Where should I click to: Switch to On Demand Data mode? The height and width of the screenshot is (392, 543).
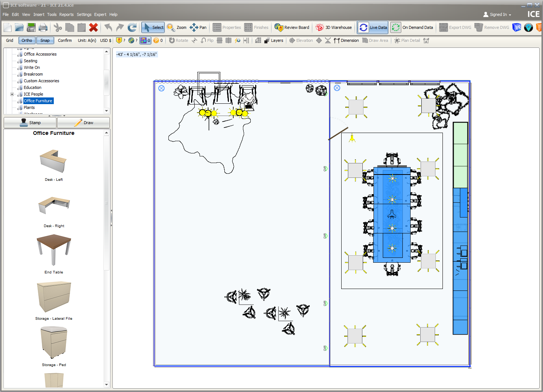412,27
